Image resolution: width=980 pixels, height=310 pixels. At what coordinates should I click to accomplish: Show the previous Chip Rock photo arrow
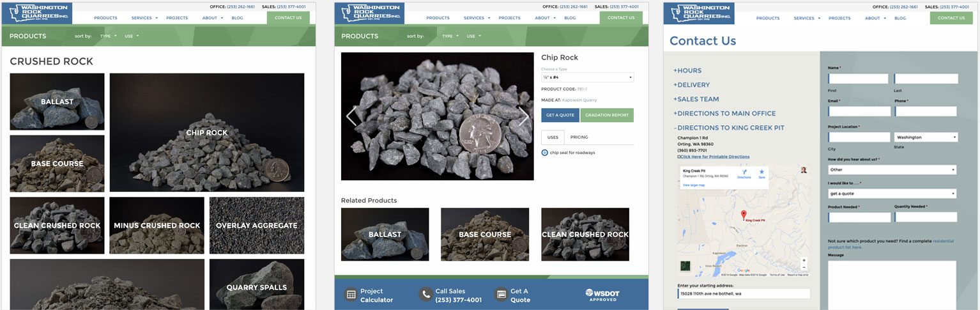(x=351, y=116)
